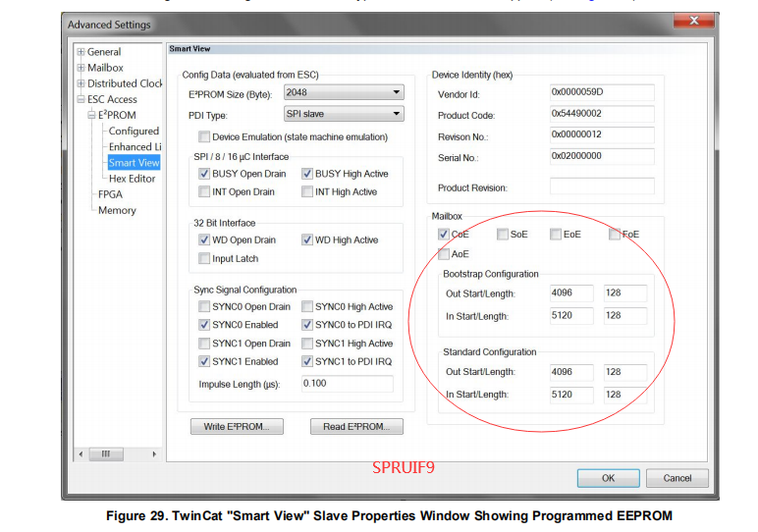Click tree scrollbar right arrow
The height and width of the screenshot is (532, 758).
(x=154, y=454)
